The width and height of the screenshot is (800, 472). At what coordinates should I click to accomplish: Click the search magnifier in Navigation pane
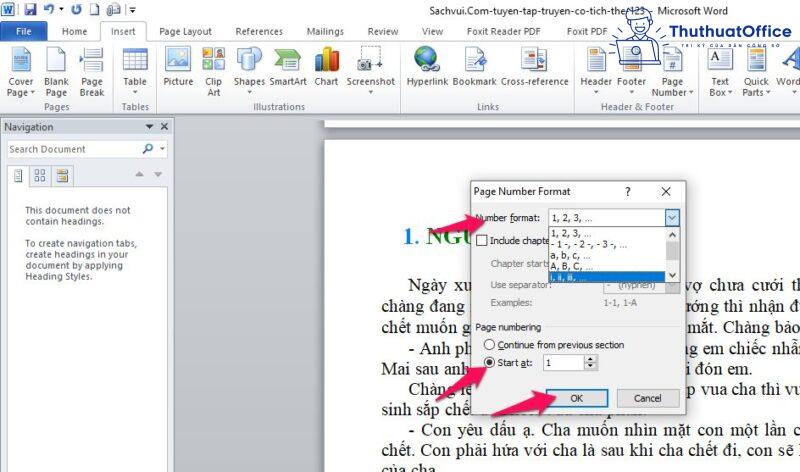[148, 149]
